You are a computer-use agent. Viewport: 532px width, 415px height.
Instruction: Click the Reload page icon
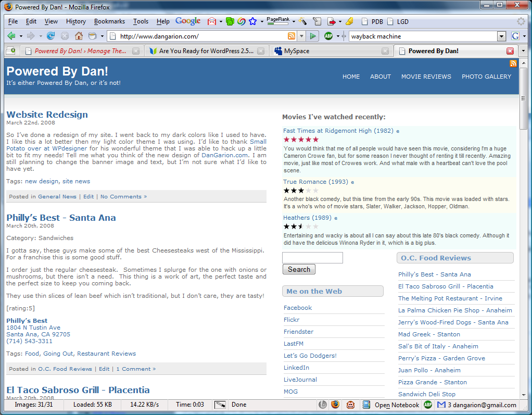tap(50, 36)
